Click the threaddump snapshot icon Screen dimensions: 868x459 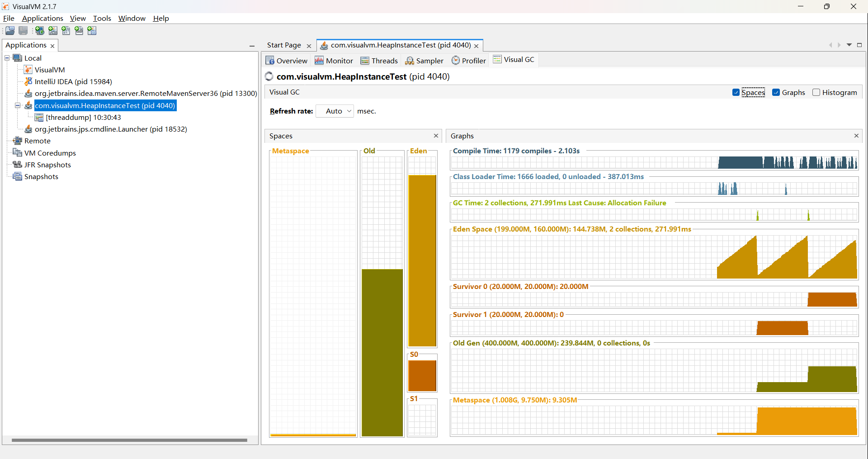tap(39, 117)
